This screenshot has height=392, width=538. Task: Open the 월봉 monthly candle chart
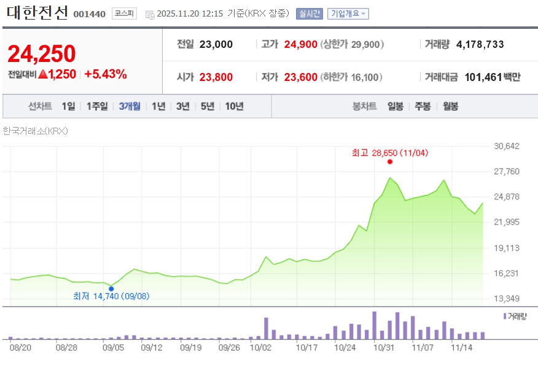(450, 106)
